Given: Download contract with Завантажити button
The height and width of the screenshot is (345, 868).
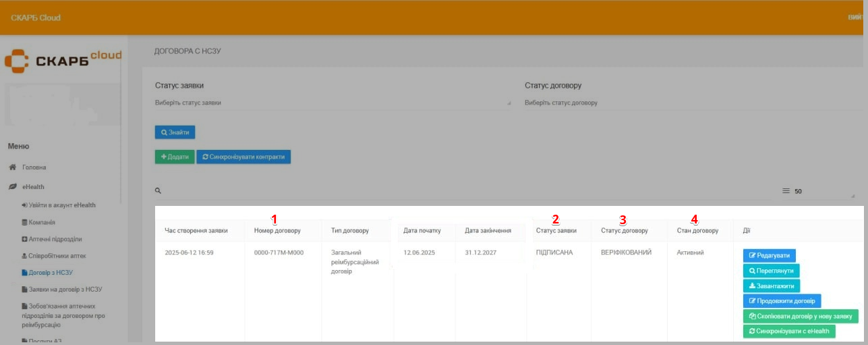Looking at the screenshot, I should pos(772,286).
